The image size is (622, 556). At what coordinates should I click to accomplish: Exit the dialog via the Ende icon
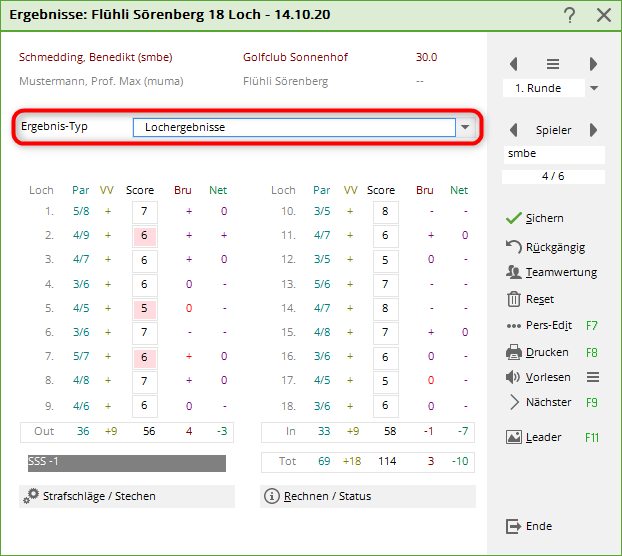[x=514, y=526]
